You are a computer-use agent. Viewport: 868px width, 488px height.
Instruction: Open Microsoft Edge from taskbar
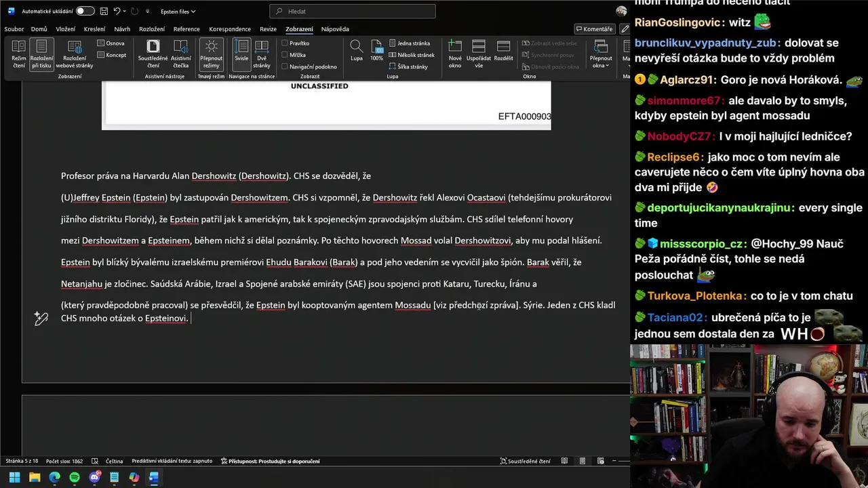click(54, 477)
